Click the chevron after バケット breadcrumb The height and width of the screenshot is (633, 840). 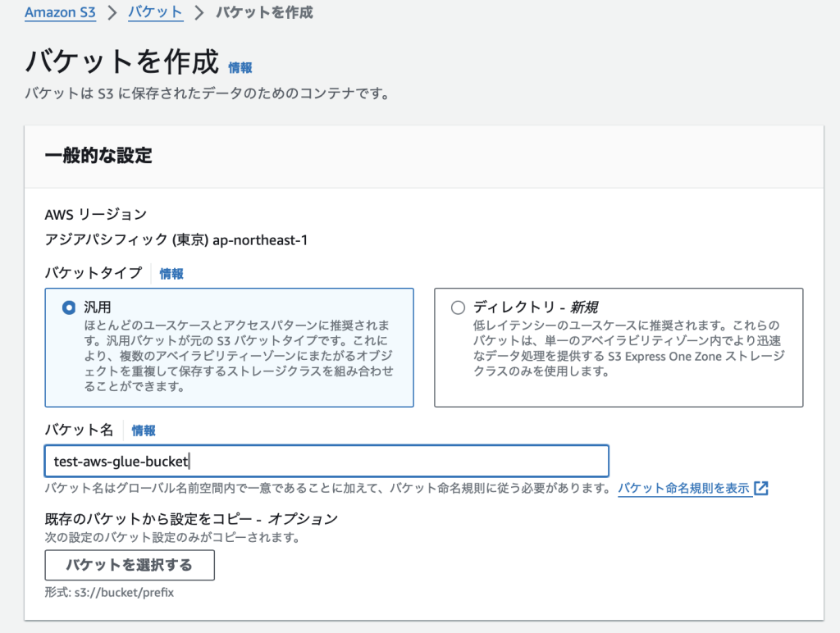(199, 13)
